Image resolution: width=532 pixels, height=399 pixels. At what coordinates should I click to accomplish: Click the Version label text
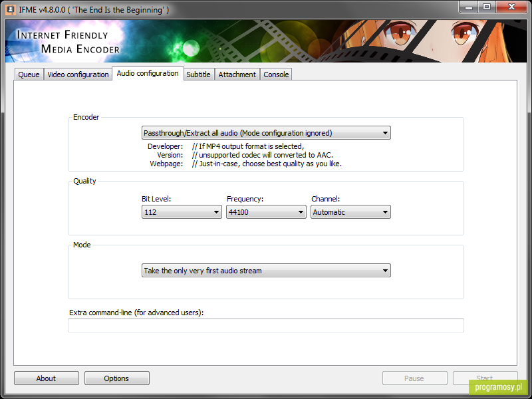click(170, 155)
